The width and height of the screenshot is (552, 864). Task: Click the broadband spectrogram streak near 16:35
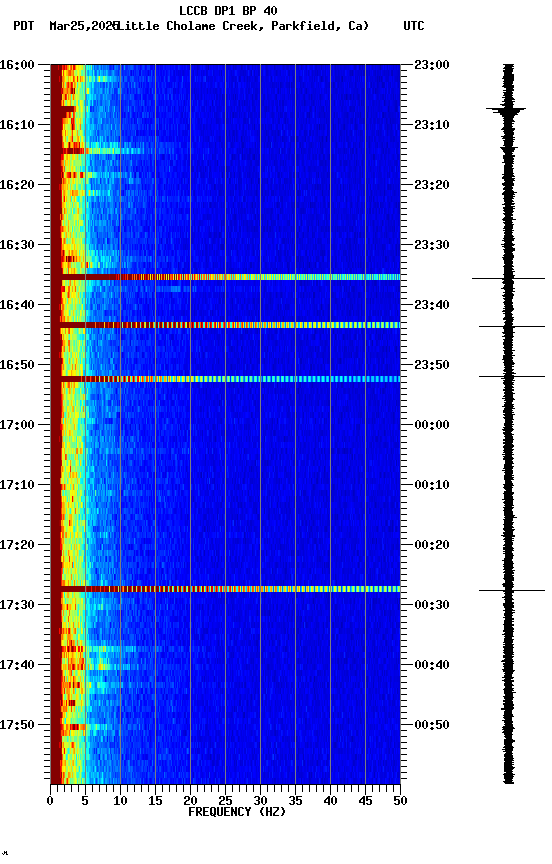225,277
